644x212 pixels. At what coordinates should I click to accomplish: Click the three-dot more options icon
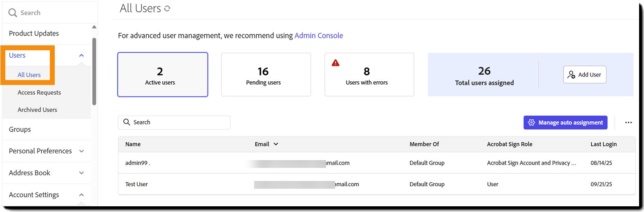click(x=628, y=123)
